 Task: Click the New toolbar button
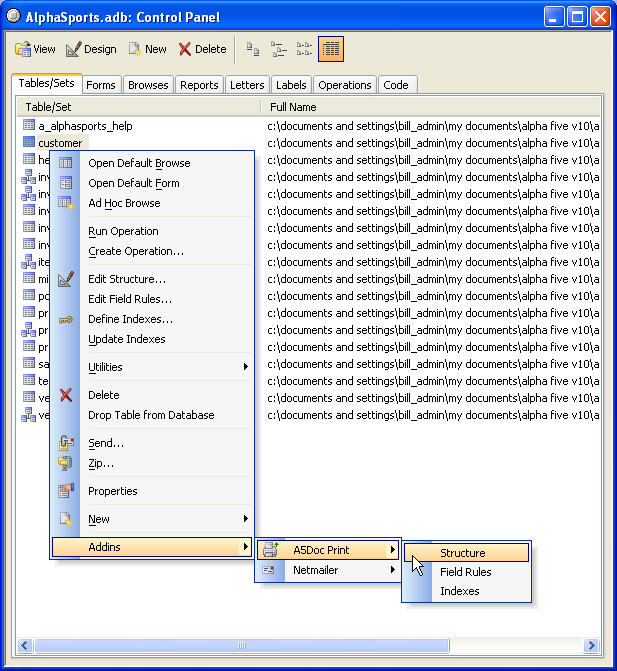(x=148, y=49)
